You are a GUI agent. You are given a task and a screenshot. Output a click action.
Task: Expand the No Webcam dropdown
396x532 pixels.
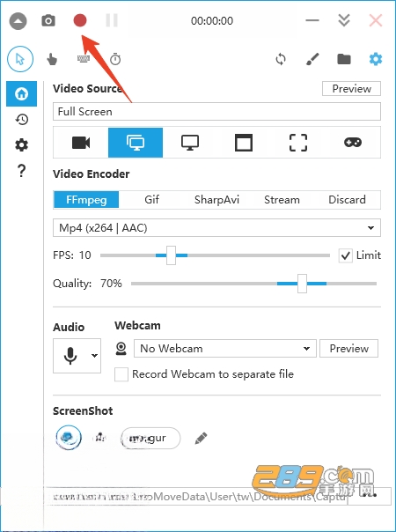pyautogui.click(x=225, y=349)
